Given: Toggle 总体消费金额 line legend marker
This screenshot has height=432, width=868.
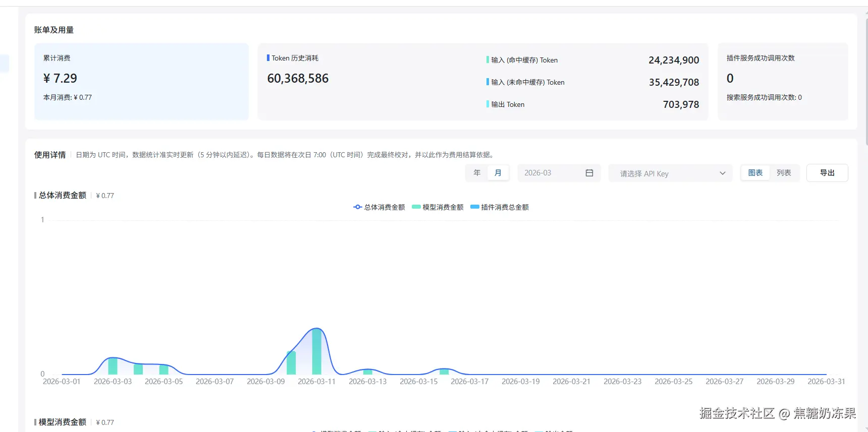Looking at the screenshot, I should coord(358,207).
